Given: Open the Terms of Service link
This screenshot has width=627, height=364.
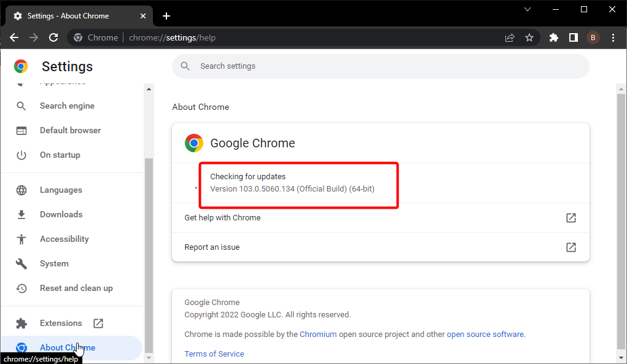Looking at the screenshot, I should [214, 354].
